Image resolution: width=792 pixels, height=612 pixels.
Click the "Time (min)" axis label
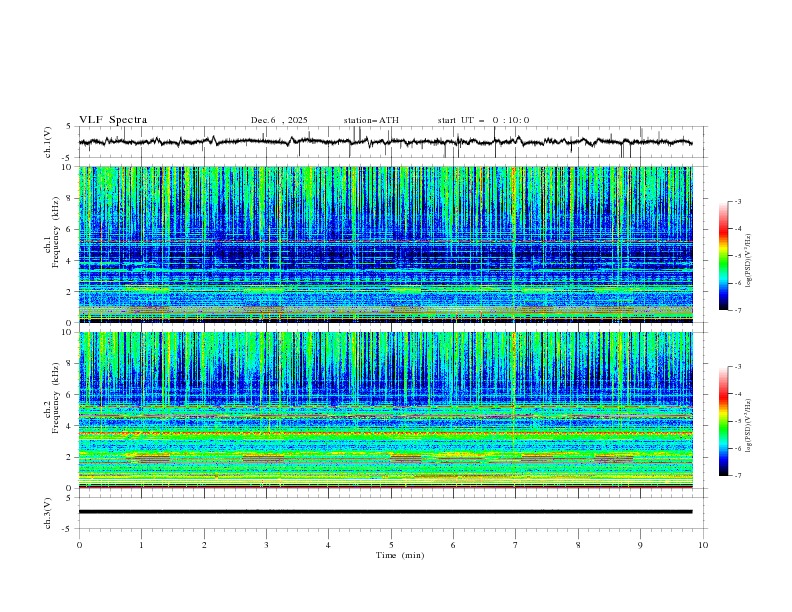pyautogui.click(x=400, y=555)
